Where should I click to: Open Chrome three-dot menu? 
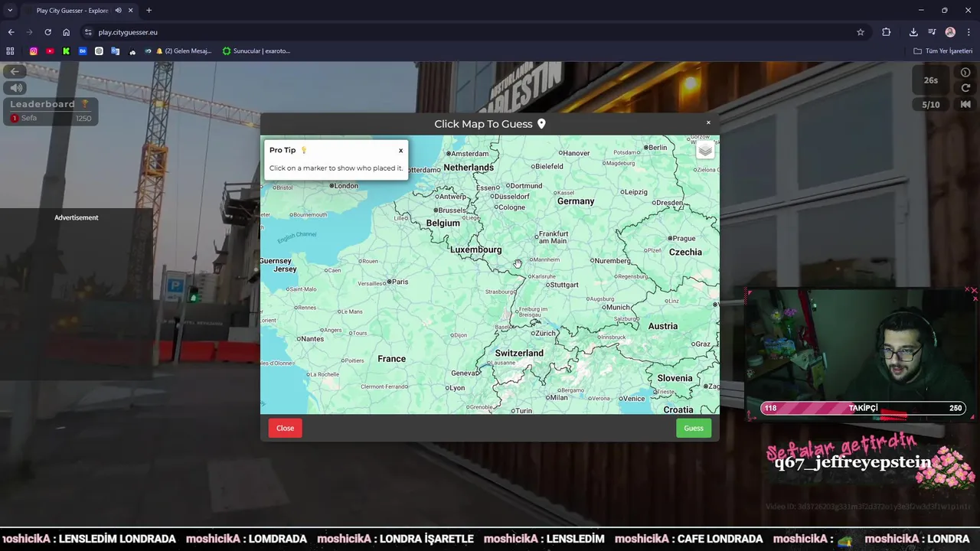[x=969, y=32]
